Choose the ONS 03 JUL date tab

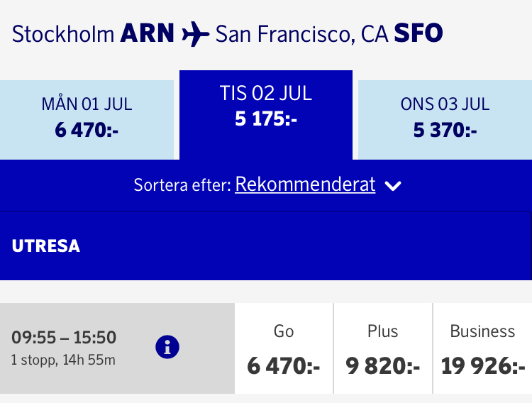445,117
